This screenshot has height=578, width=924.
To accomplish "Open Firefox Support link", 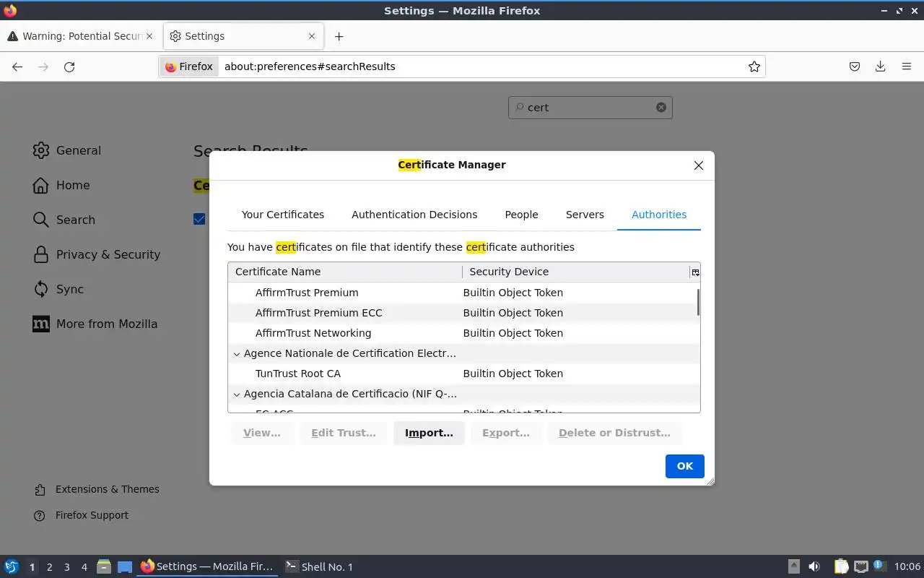I will (x=82, y=515).
